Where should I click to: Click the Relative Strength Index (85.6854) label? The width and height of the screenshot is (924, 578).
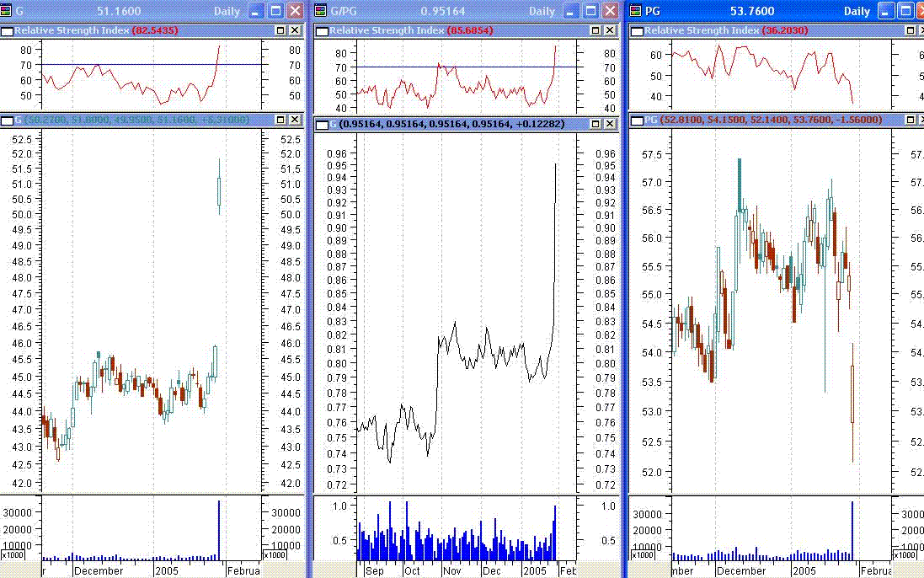pyautogui.click(x=411, y=30)
